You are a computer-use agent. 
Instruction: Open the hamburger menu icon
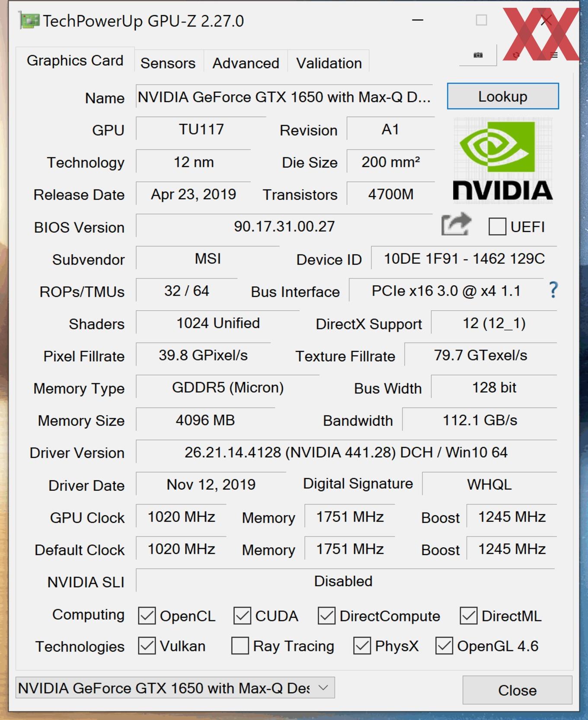coord(554,55)
